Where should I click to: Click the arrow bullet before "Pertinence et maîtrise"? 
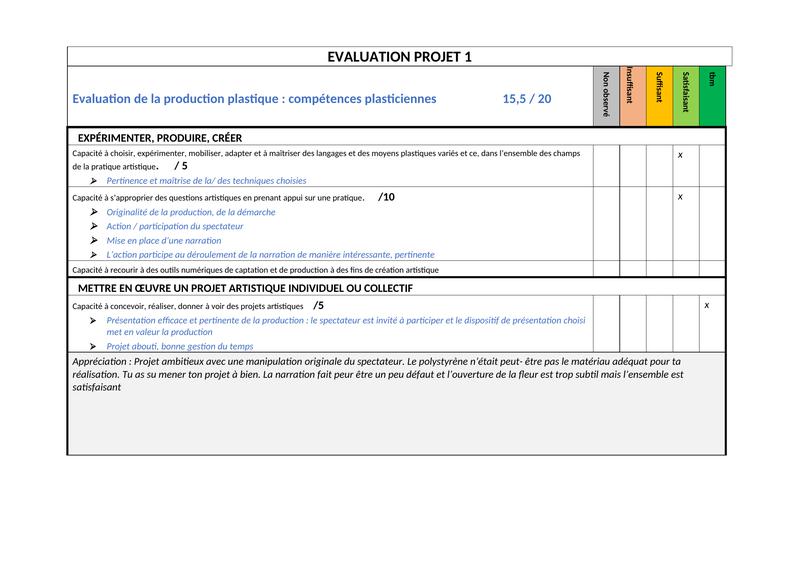(x=94, y=180)
